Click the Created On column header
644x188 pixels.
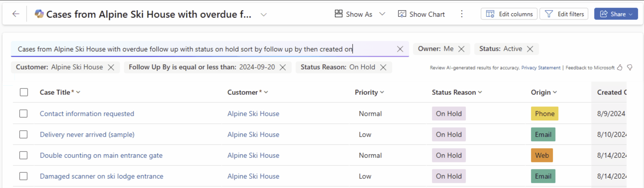coord(612,92)
